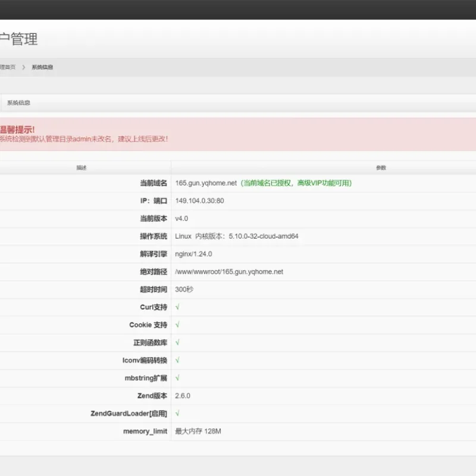Click the admin directory rename warning text
The image size is (476, 476).
tap(84, 139)
